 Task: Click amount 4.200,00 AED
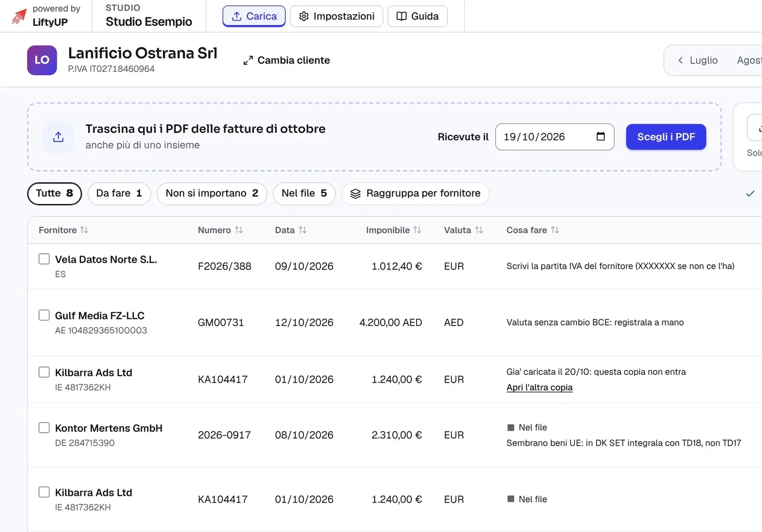coord(391,323)
